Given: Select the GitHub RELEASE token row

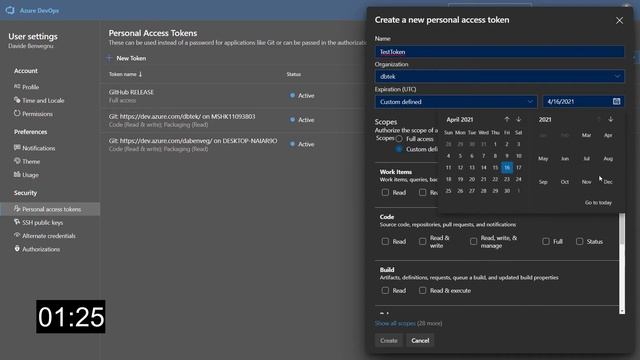Looking at the screenshot, I should pos(233,96).
